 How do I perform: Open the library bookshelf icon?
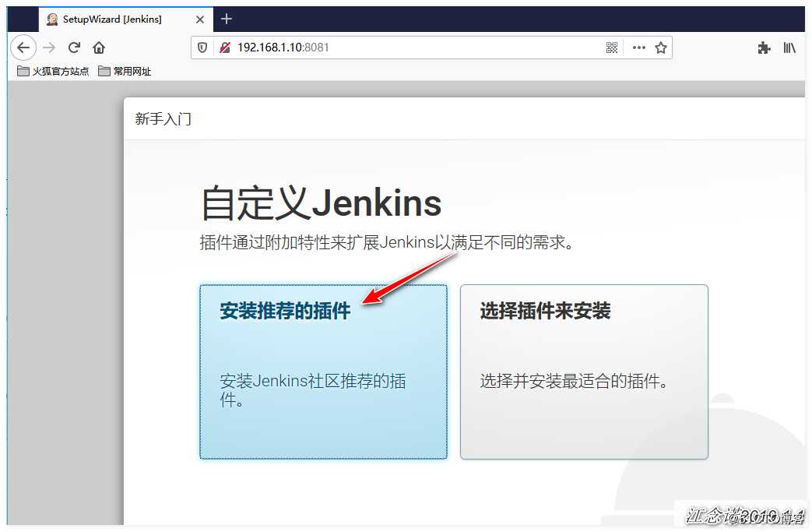click(x=789, y=48)
